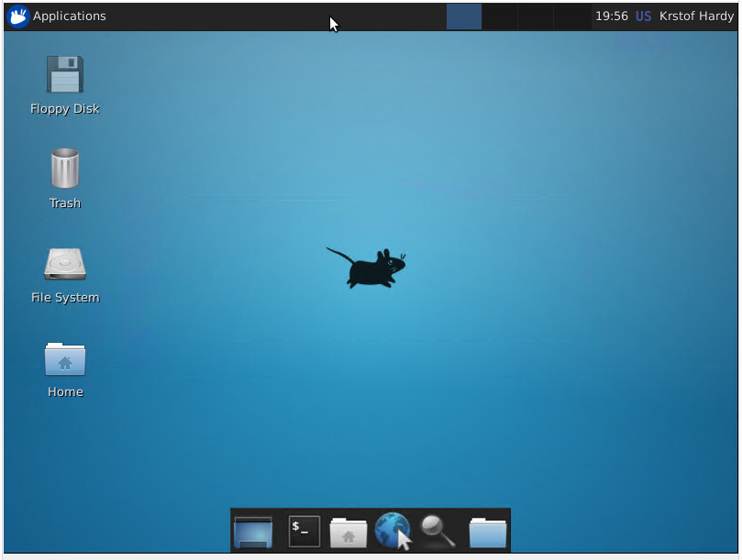The image size is (742, 560).
Task: Switch to the second workspace
Action: tap(500, 16)
